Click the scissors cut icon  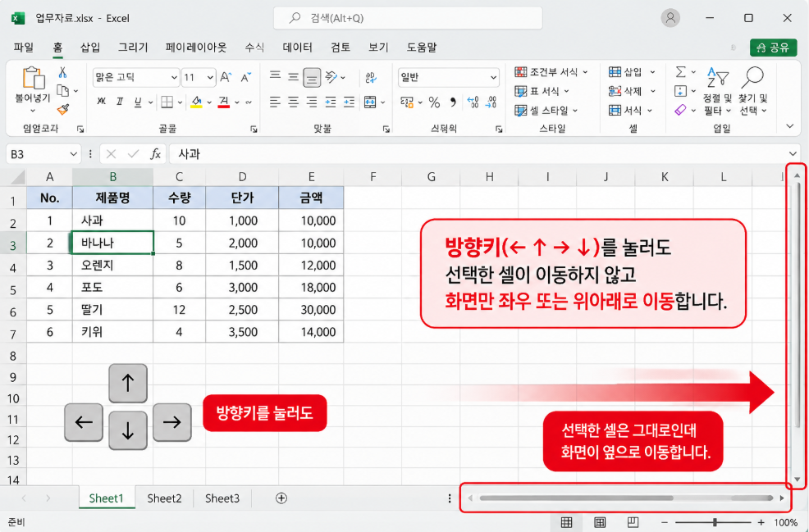point(62,73)
